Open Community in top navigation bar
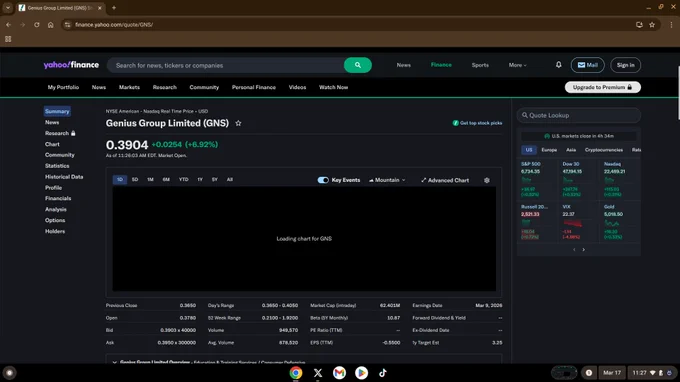The image size is (680, 382). click(x=204, y=87)
